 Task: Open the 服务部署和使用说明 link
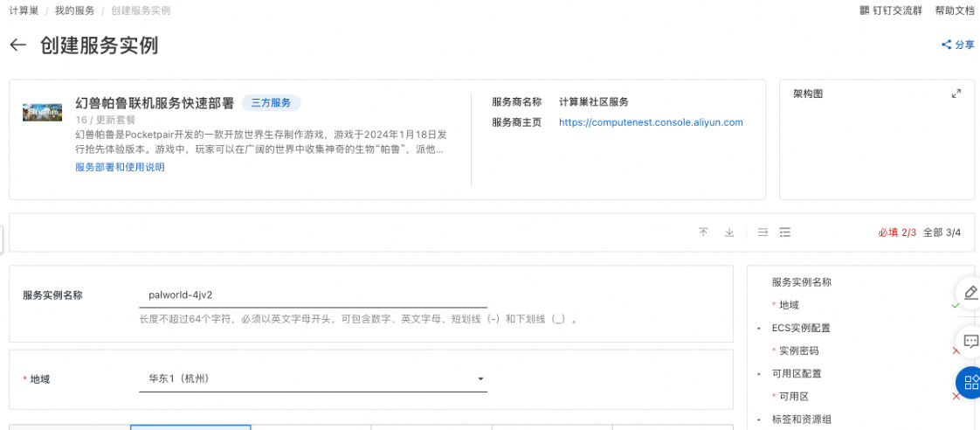120,167
